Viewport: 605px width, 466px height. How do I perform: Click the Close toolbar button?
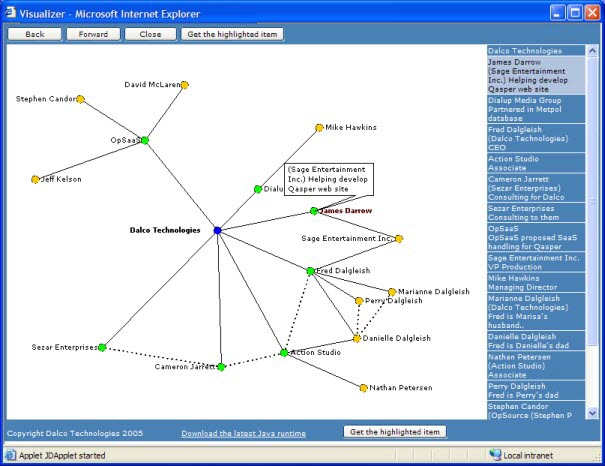pyautogui.click(x=150, y=34)
